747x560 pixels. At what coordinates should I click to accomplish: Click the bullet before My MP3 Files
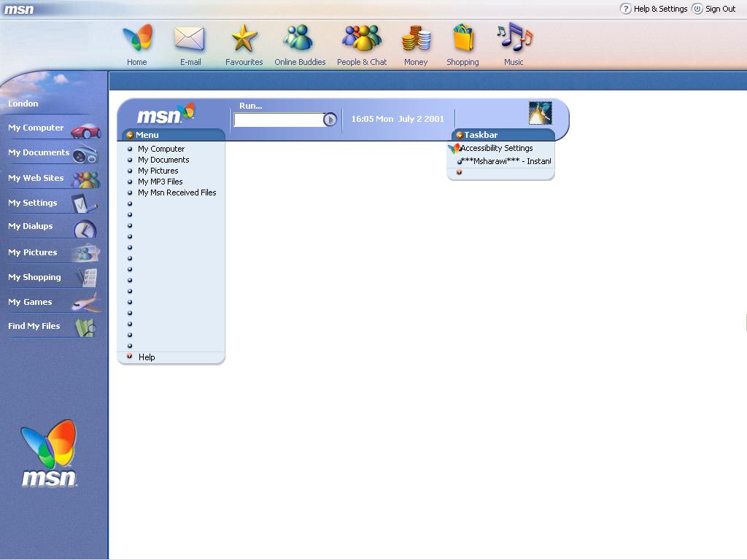[130, 182]
